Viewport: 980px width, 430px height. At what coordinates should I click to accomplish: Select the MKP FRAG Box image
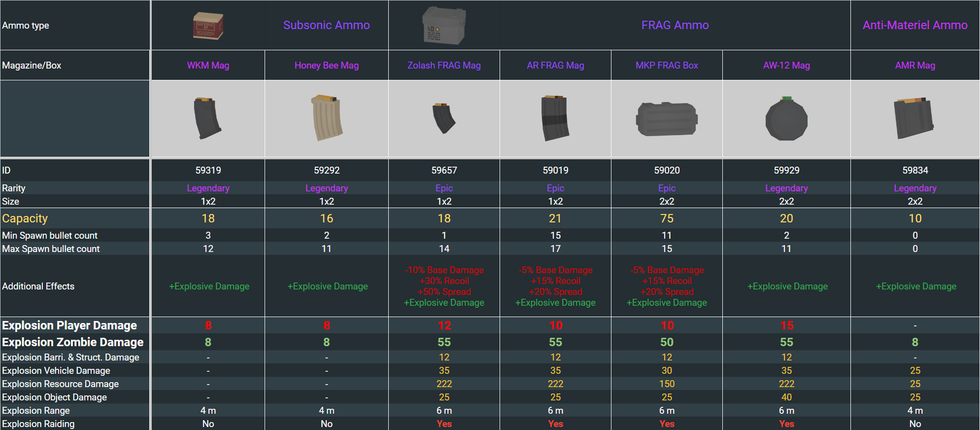(x=667, y=119)
